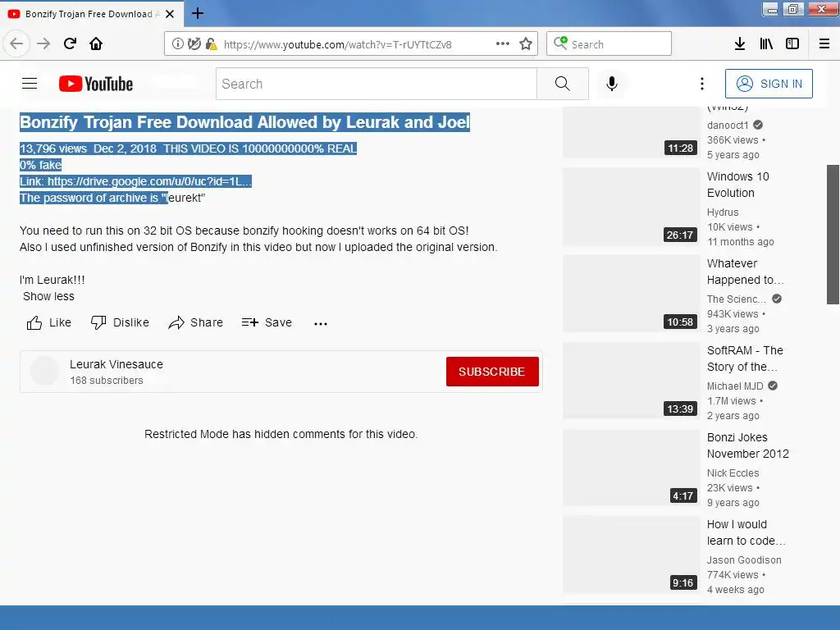Open a new browser tab
Image resolution: width=840 pixels, height=630 pixels.
pyautogui.click(x=198, y=13)
